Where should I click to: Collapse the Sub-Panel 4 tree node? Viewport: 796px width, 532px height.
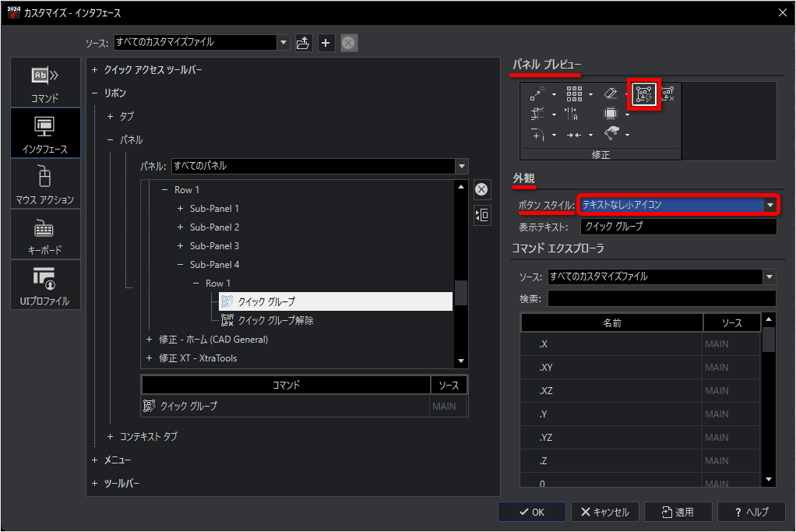coord(181,265)
